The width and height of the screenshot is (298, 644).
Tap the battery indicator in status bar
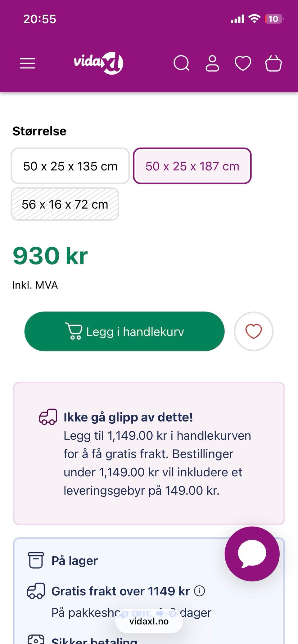pos(273,19)
